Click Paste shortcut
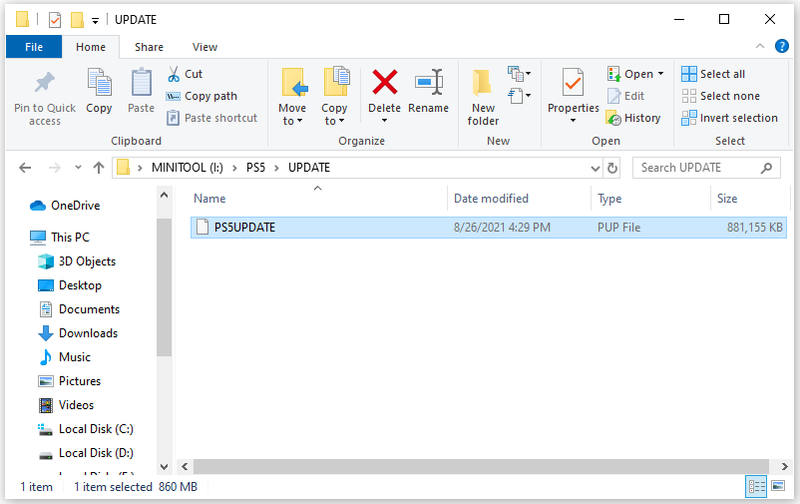The image size is (800, 504). click(x=212, y=118)
